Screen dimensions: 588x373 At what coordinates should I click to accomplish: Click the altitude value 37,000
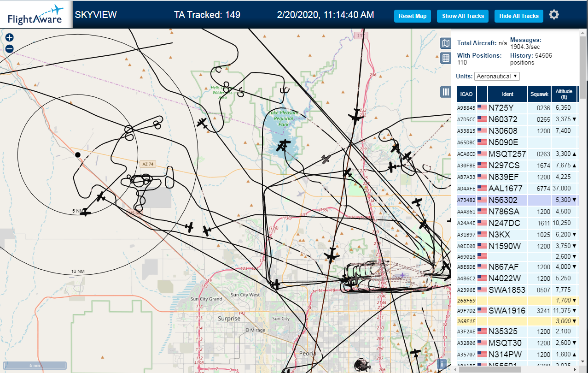(x=563, y=189)
